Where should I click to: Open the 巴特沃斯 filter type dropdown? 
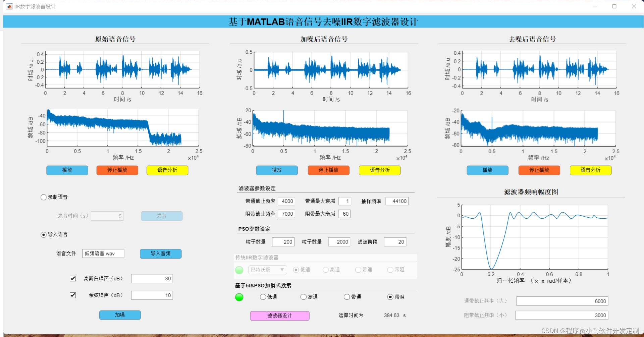(267, 270)
